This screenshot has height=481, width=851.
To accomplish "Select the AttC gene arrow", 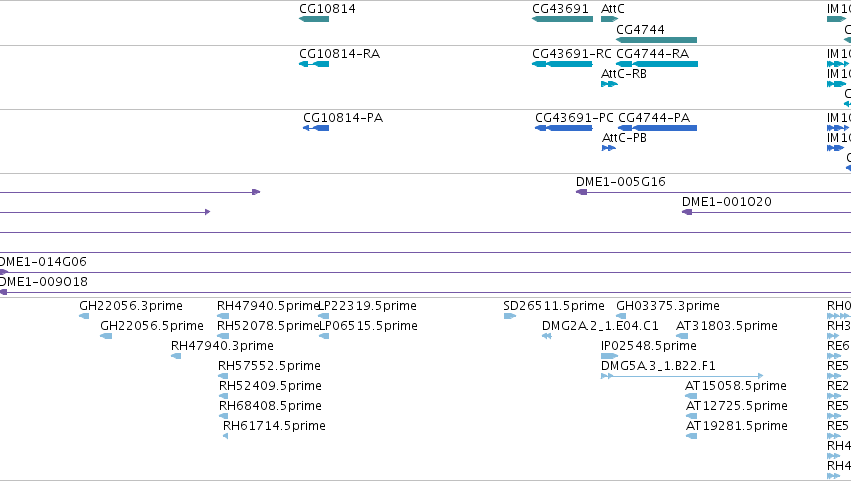I will (x=609, y=19).
